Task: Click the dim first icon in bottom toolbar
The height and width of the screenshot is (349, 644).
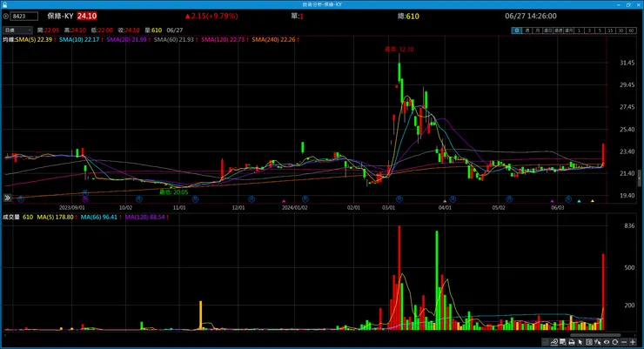Action: coord(546,342)
